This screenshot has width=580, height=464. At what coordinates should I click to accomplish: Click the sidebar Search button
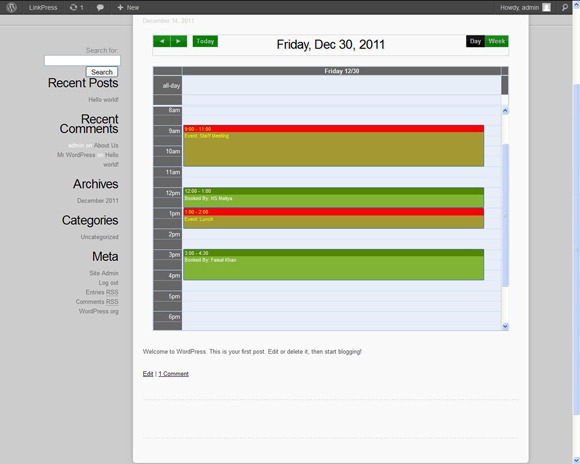tap(102, 72)
